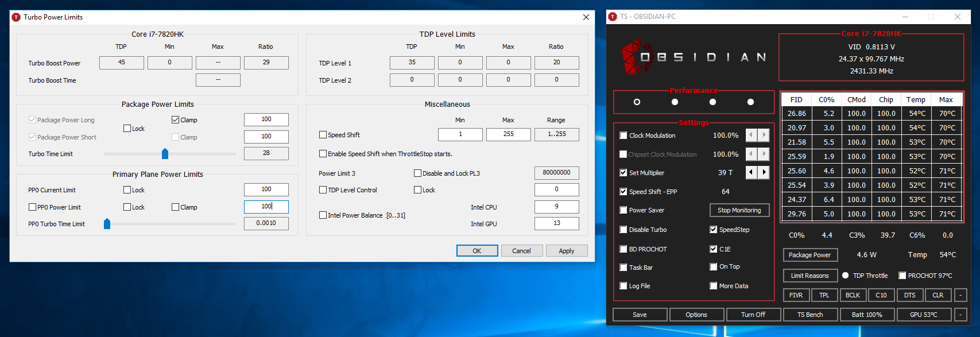The width and height of the screenshot is (980, 337).
Task: Minimize the TS - OBSIDIAN-PC window
Action: coord(905,17)
